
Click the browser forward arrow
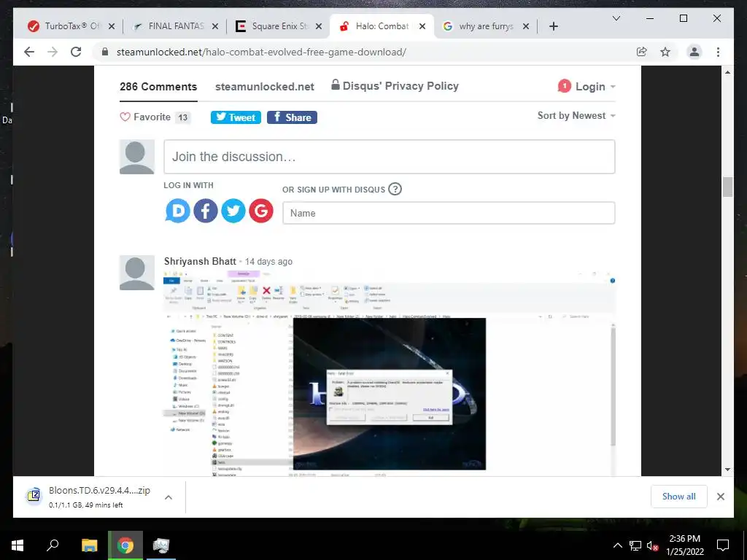[x=53, y=52]
